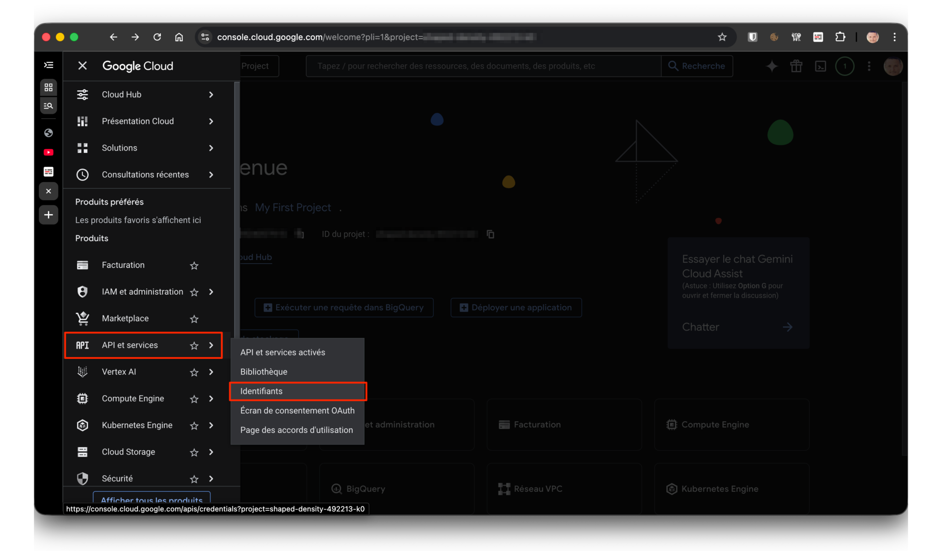Star Facturation as a favorite product
This screenshot has height=560, width=942.
pos(194,266)
